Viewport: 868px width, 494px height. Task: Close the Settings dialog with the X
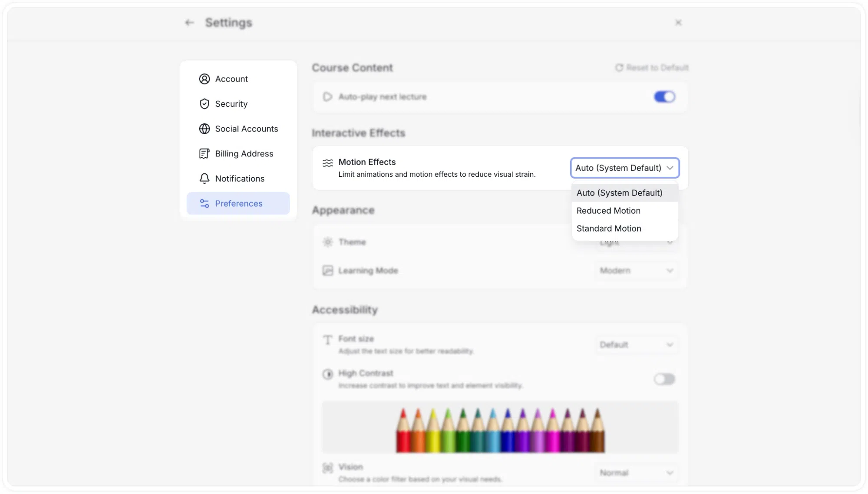678,23
